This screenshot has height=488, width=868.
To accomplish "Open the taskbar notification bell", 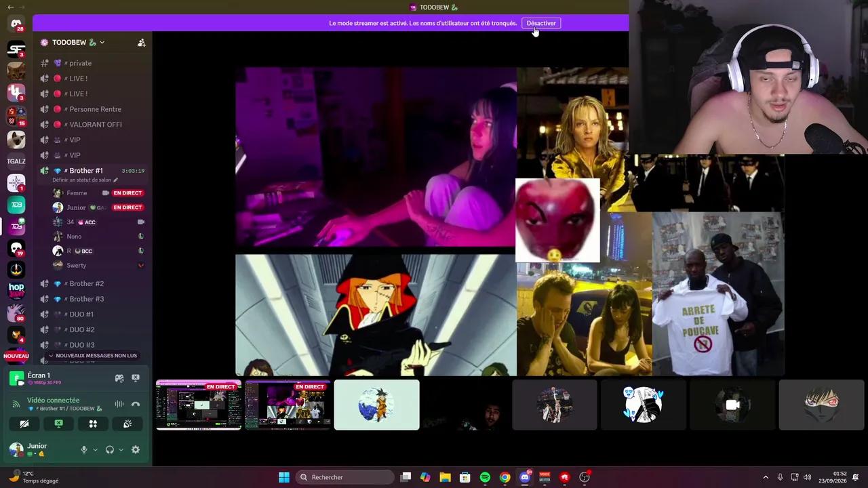I will [856, 477].
